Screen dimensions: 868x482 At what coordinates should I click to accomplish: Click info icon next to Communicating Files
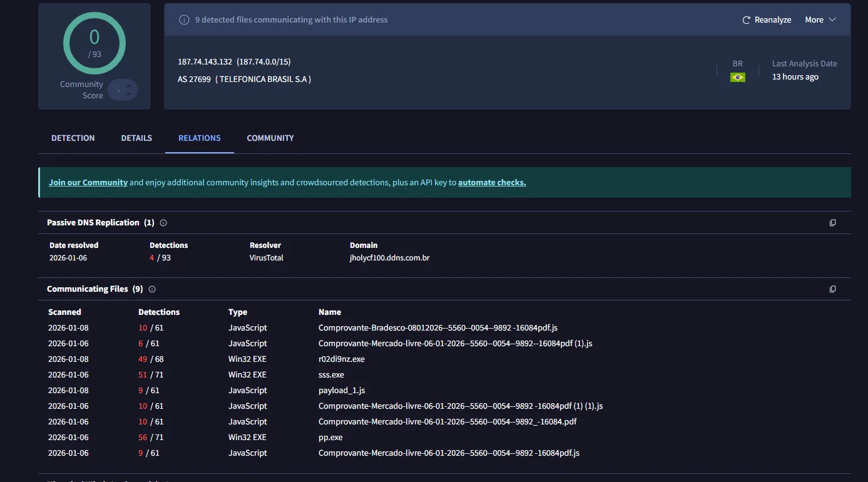(152, 289)
